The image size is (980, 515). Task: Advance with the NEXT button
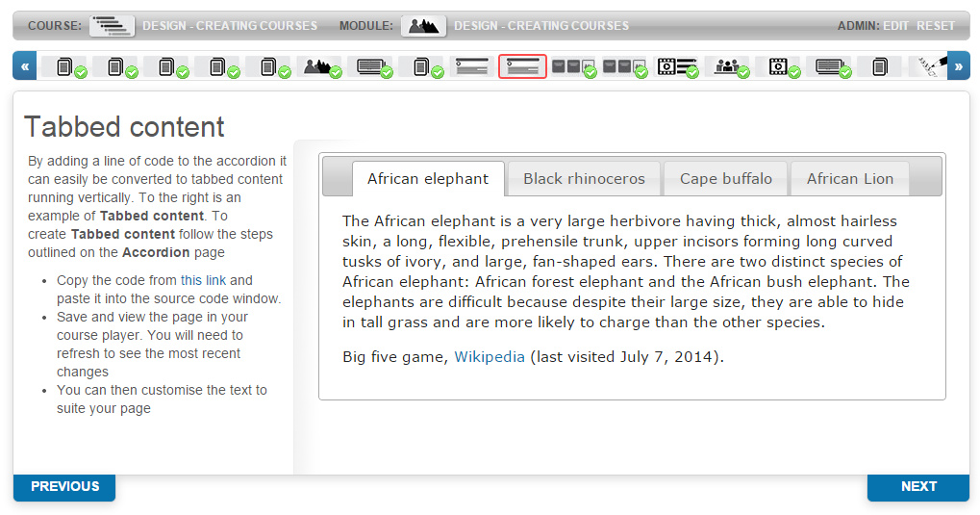(917, 487)
